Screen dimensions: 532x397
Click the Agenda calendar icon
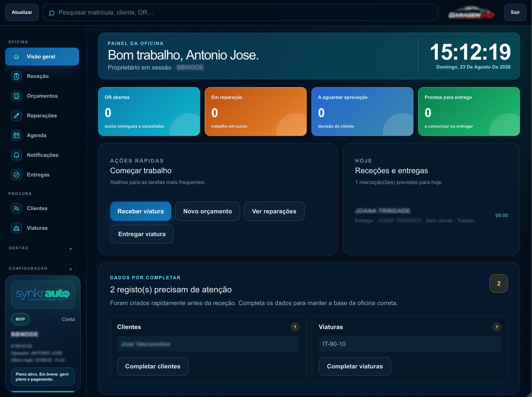[x=16, y=135]
